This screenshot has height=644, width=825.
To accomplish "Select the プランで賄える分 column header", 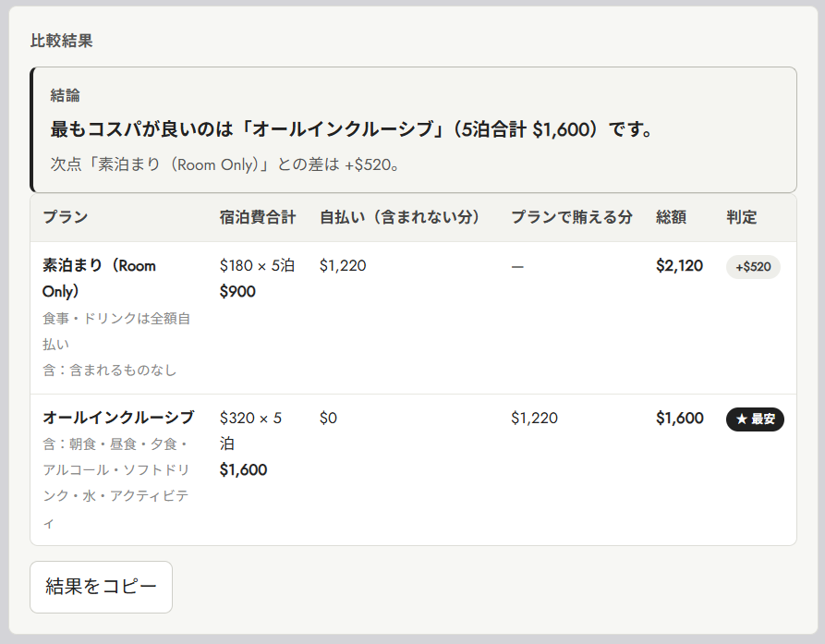I will pyautogui.click(x=571, y=217).
